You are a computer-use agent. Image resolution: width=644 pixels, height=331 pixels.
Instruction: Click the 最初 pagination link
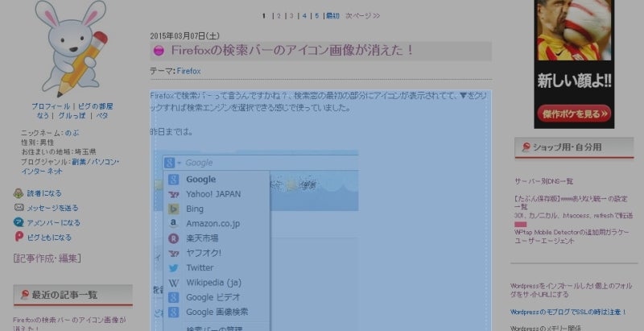(332, 16)
